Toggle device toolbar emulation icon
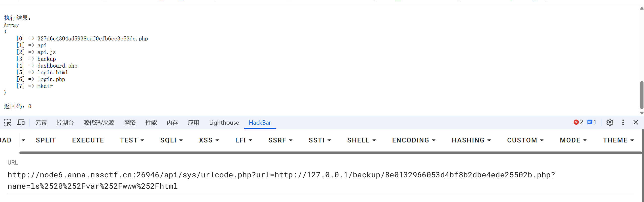Viewport: 644px width, 202px height. (21, 123)
